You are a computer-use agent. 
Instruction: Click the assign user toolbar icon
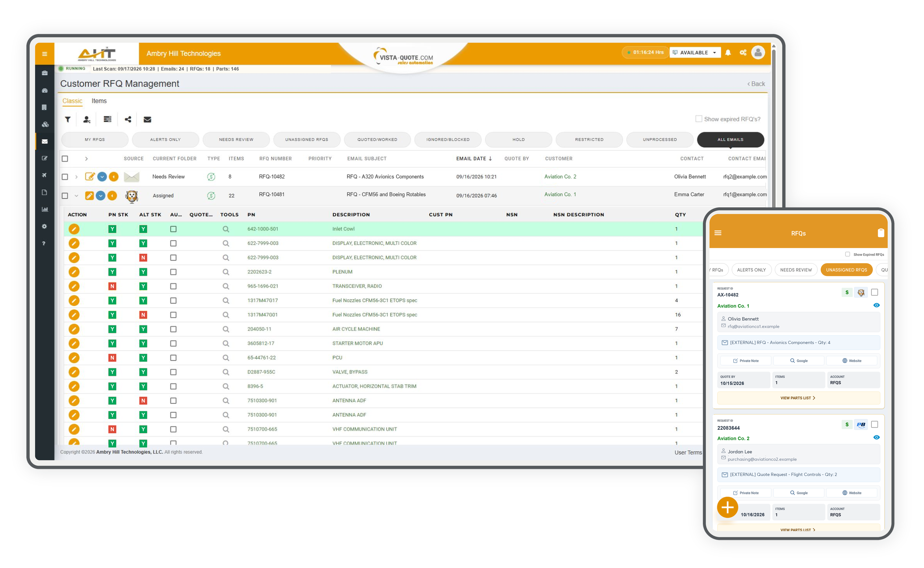[x=87, y=120]
